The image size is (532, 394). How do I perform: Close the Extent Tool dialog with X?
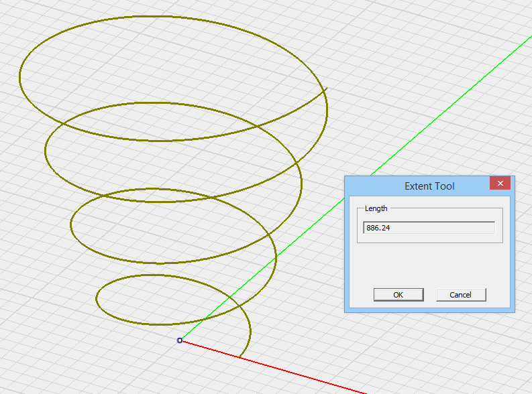pyautogui.click(x=500, y=184)
